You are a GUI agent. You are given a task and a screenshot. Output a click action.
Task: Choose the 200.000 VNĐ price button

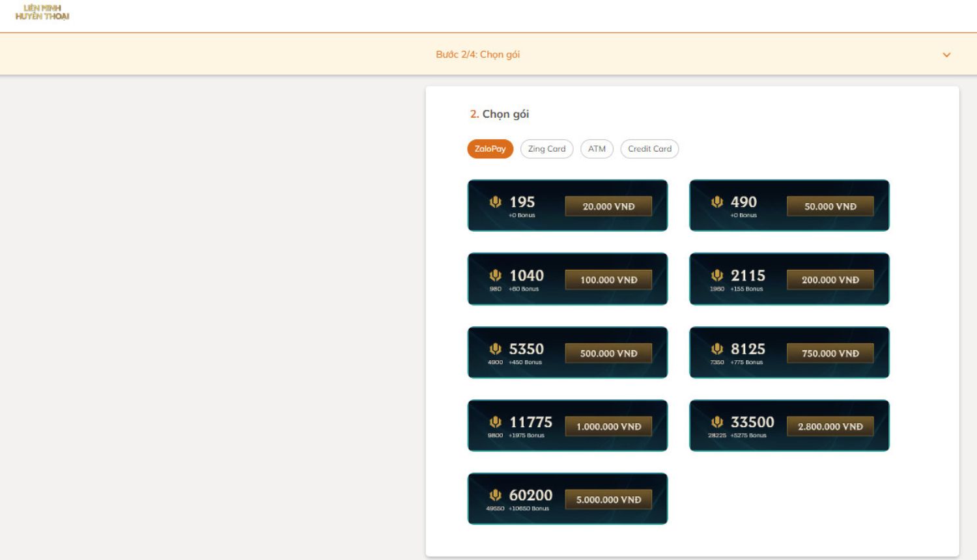click(x=830, y=280)
